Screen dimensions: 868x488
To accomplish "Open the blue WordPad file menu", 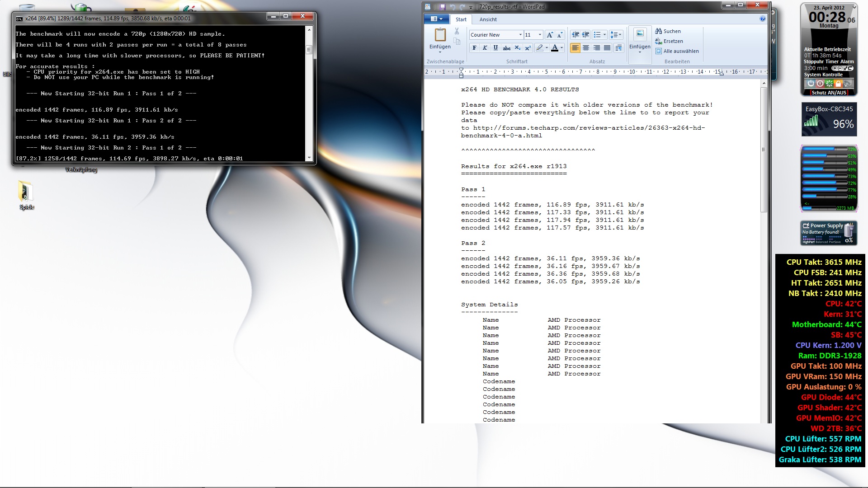I will (x=436, y=19).
